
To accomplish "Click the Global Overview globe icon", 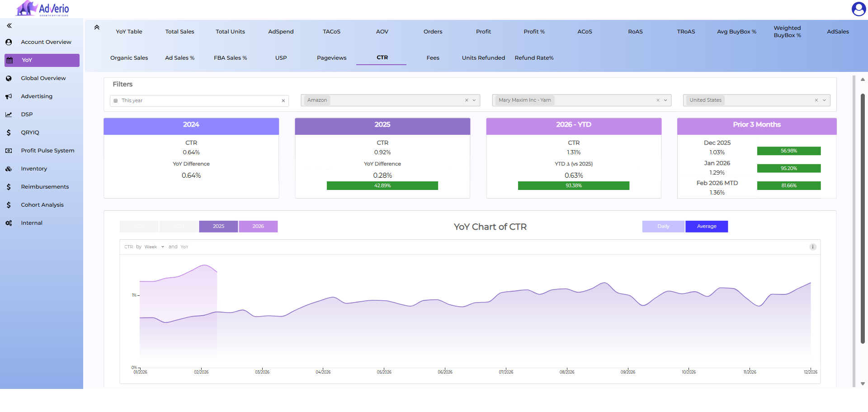I will [9, 78].
